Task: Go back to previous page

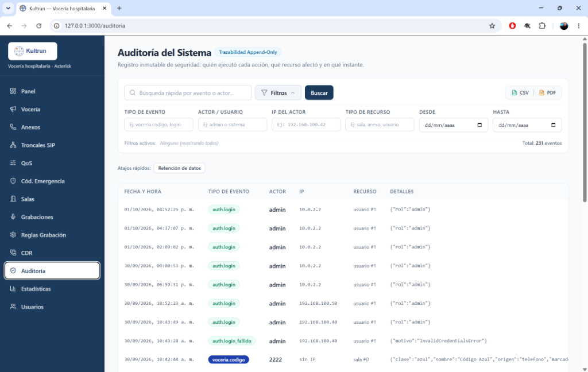Action: tap(9, 26)
